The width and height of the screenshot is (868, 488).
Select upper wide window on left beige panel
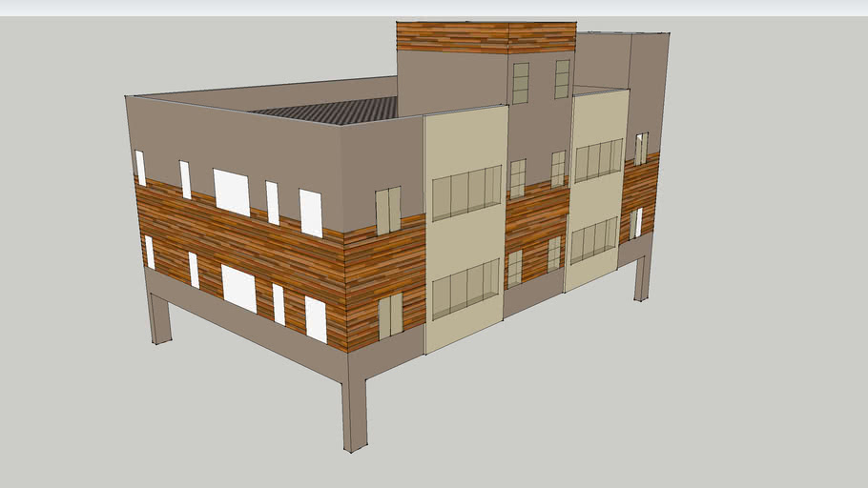click(x=466, y=193)
